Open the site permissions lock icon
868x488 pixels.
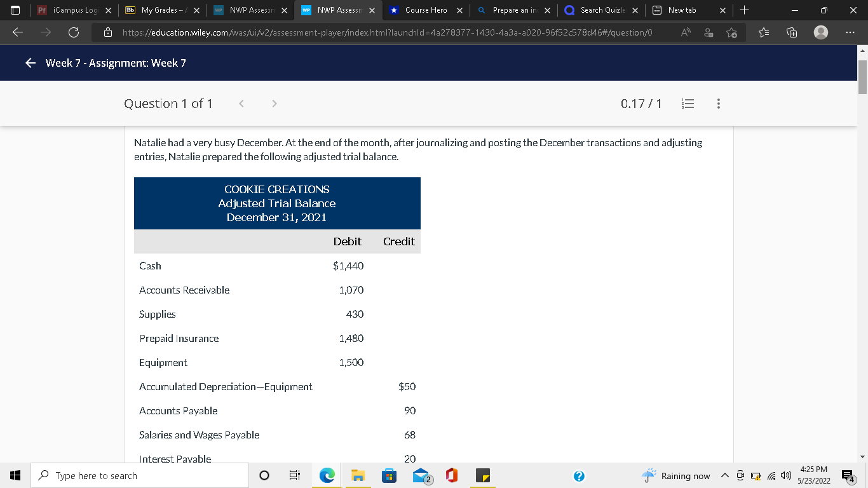pos(107,32)
